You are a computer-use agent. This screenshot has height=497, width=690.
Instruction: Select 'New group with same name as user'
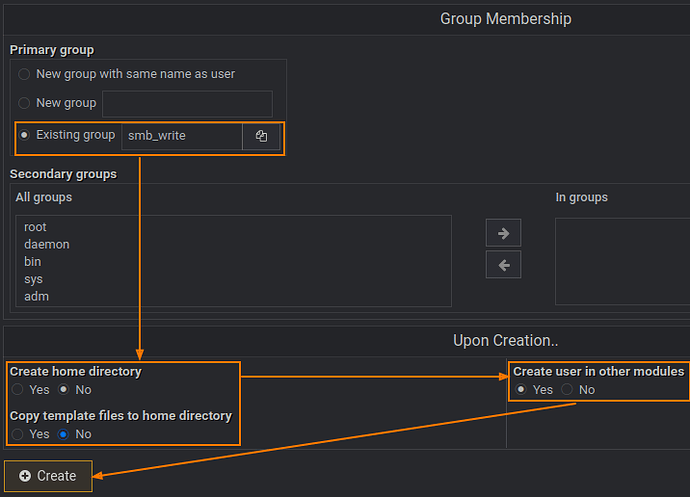click(x=24, y=74)
